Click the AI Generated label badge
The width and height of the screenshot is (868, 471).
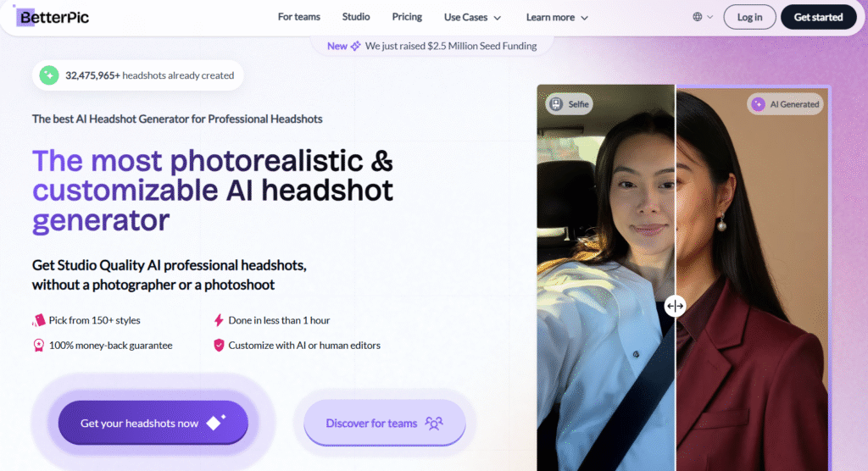click(x=785, y=104)
